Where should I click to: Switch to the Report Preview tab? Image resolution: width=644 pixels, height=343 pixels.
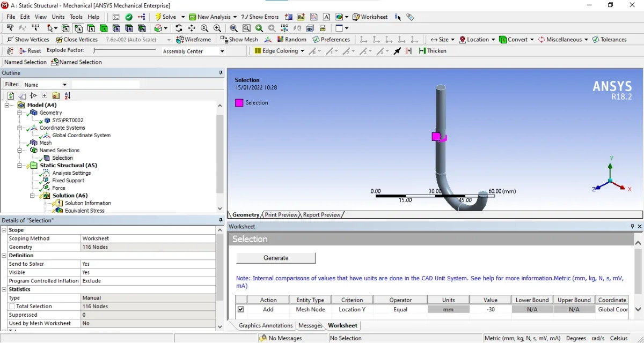coord(321,215)
